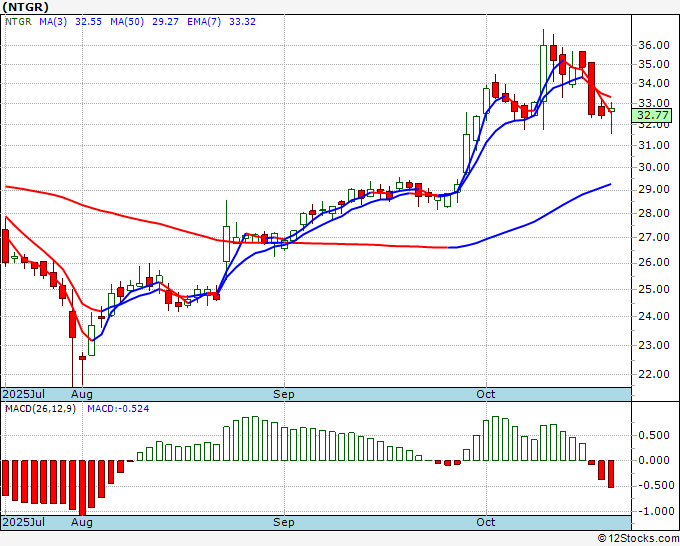Click the Oct label on MACD axis
The image size is (680, 546).
click(x=486, y=522)
